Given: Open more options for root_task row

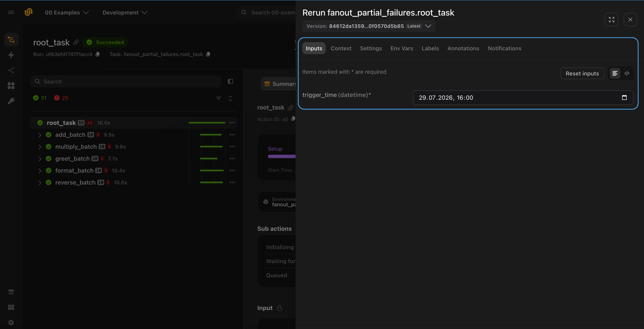Looking at the screenshot, I should (x=232, y=123).
